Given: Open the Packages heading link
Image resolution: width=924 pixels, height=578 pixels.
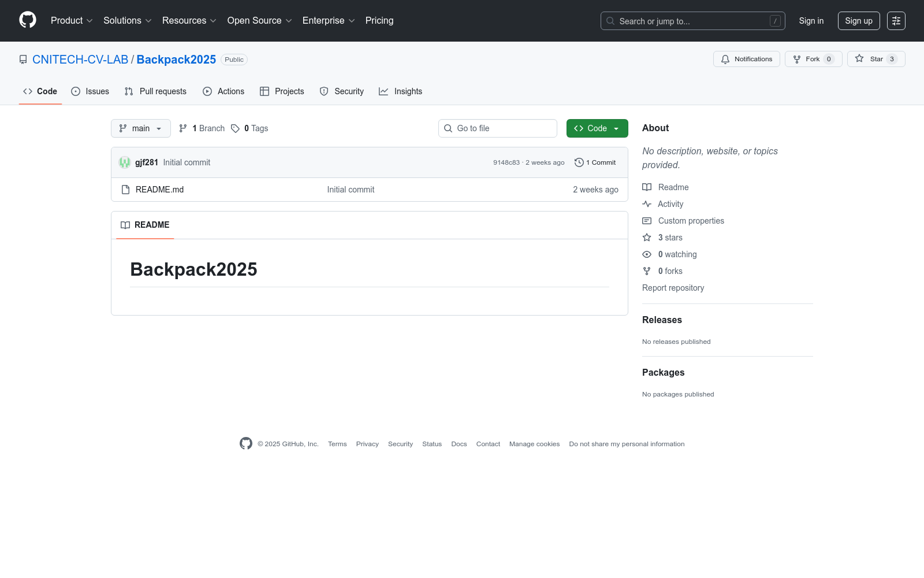Looking at the screenshot, I should pos(663,373).
